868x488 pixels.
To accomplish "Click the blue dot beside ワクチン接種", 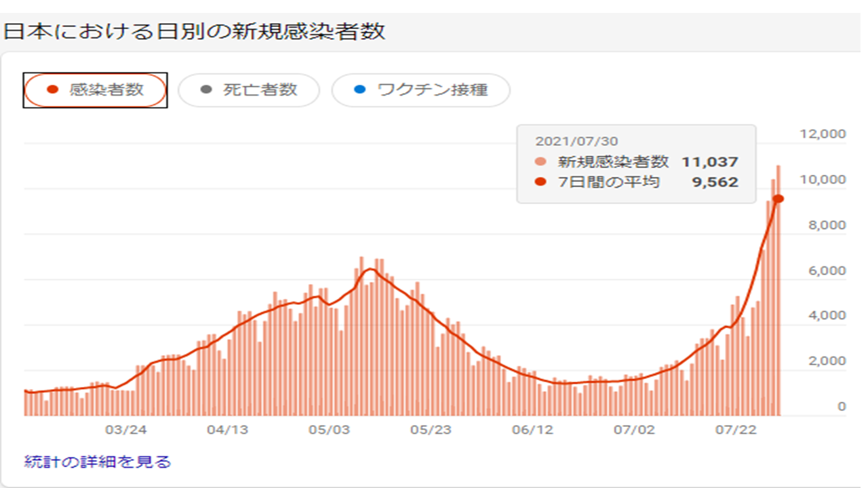I will coord(360,90).
